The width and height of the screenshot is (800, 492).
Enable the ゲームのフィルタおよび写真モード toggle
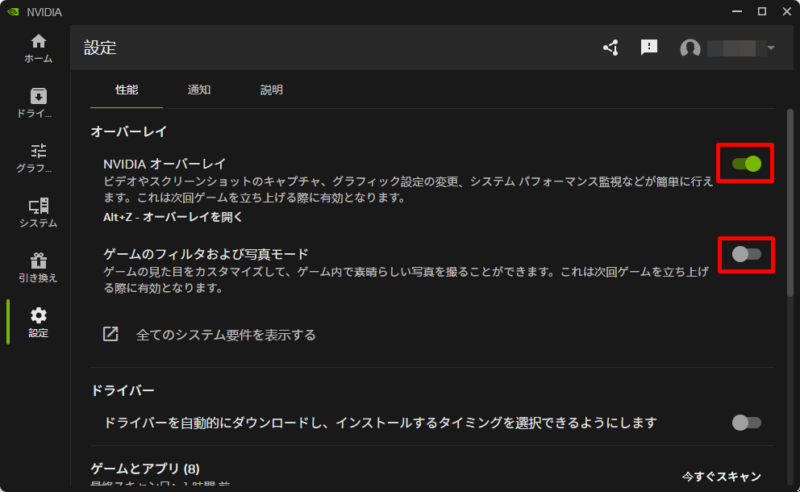click(x=746, y=254)
